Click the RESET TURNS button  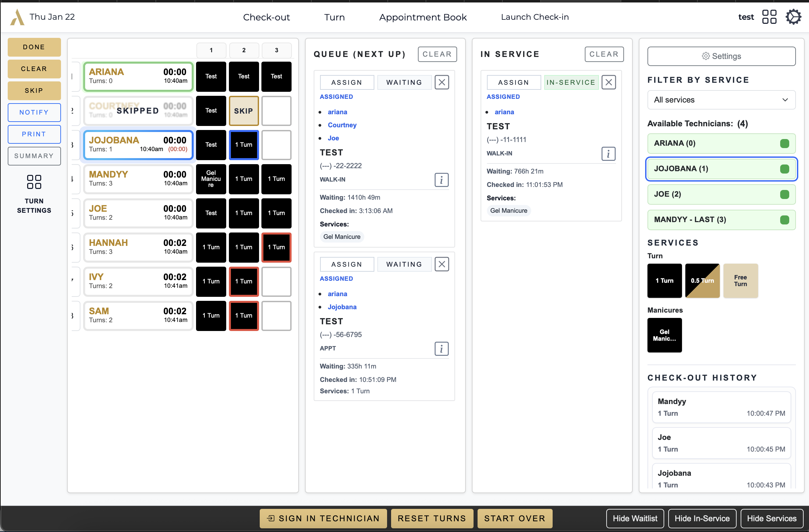[x=432, y=518]
